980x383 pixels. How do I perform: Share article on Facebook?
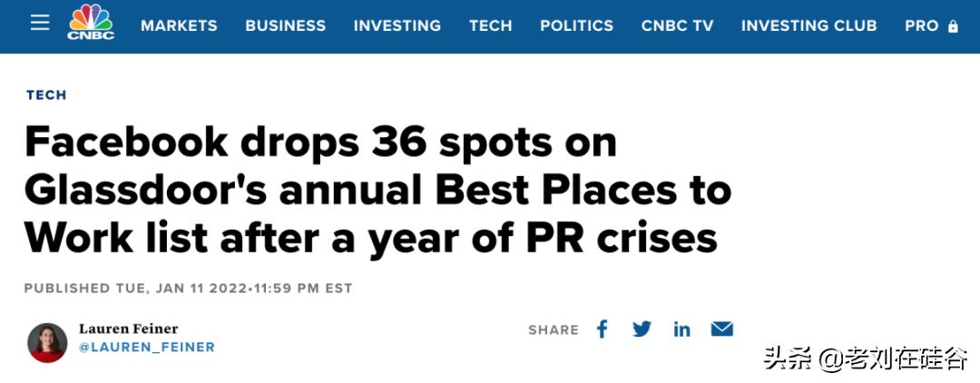pos(602,329)
